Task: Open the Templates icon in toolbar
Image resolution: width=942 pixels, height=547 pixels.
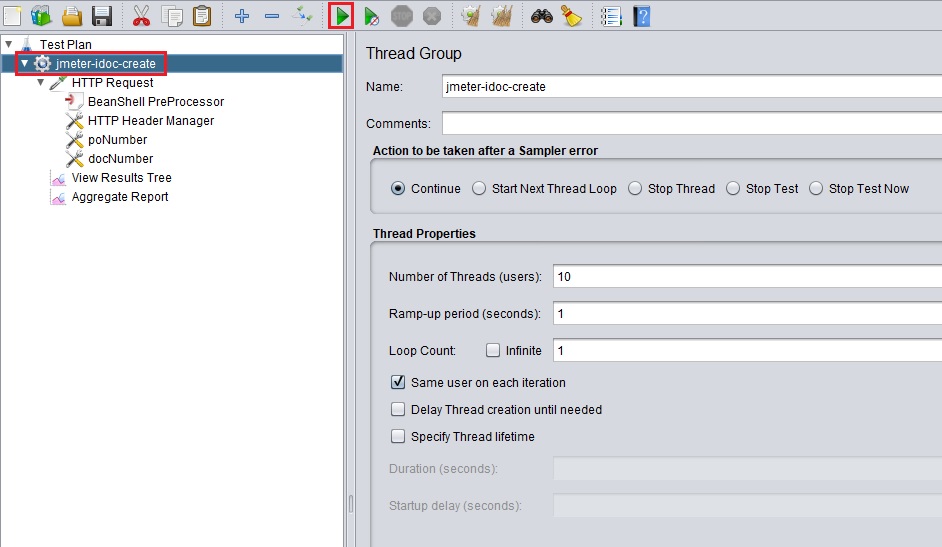Action: (x=41, y=16)
